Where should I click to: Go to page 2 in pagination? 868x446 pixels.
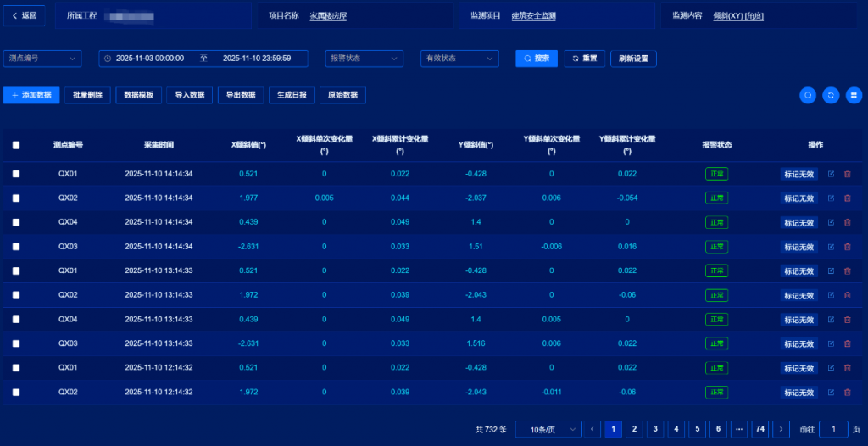click(634, 429)
